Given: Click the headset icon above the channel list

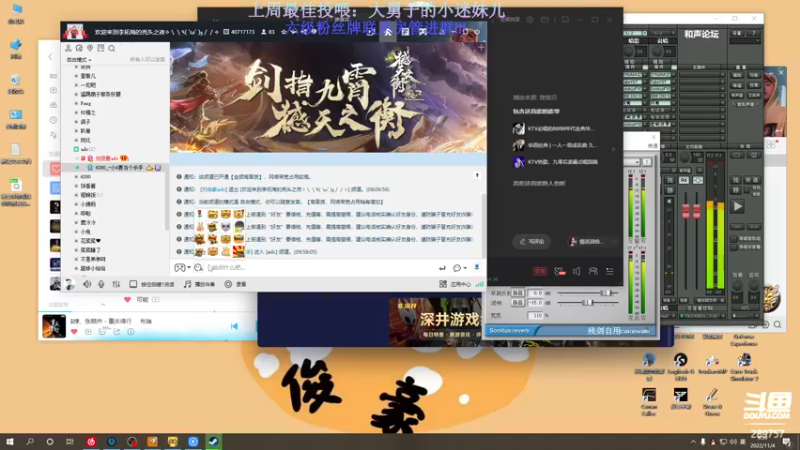Looking at the screenshot, I should [79, 48].
